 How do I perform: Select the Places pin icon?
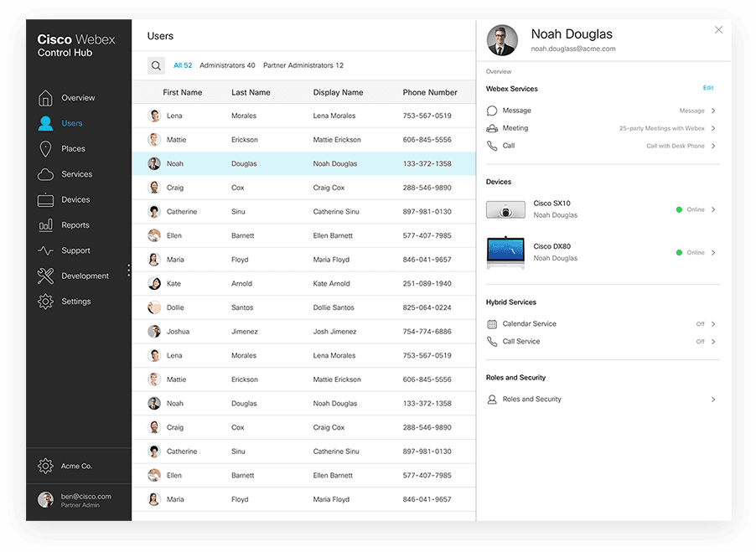coord(45,149)
